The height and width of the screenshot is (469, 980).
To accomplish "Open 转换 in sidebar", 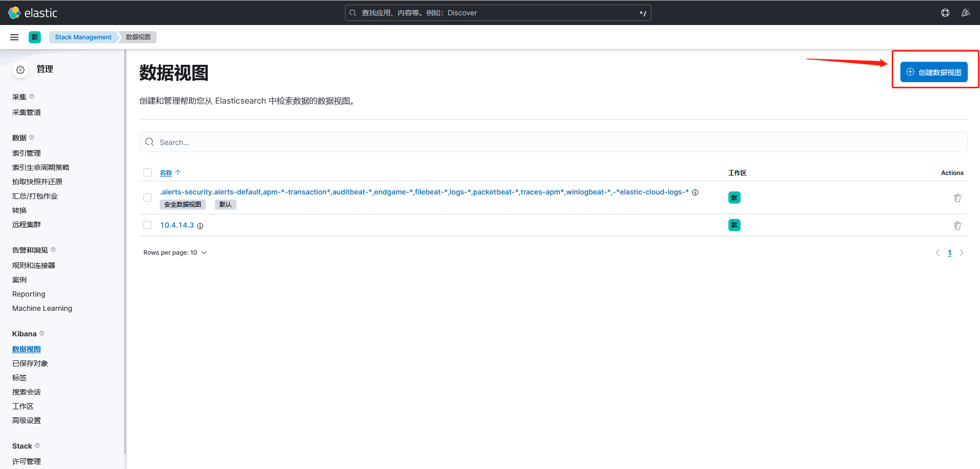I will 19,210.
